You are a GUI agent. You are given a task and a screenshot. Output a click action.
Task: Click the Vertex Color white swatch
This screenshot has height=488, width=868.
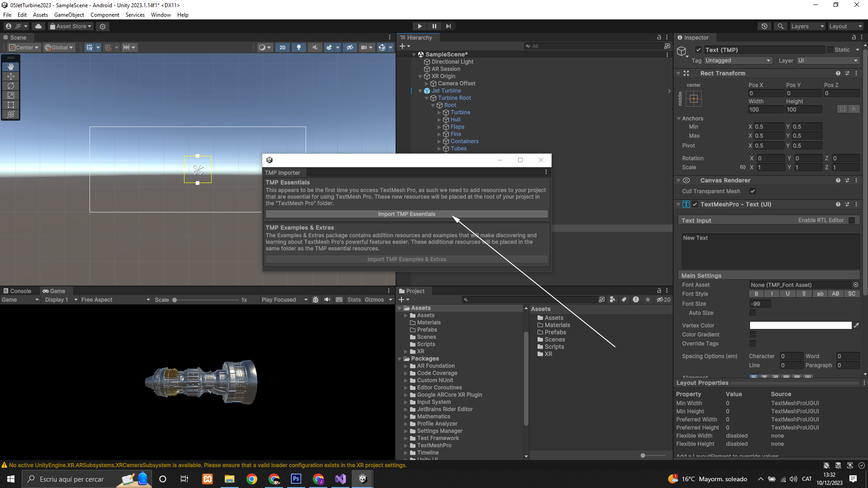pos(800,325)
